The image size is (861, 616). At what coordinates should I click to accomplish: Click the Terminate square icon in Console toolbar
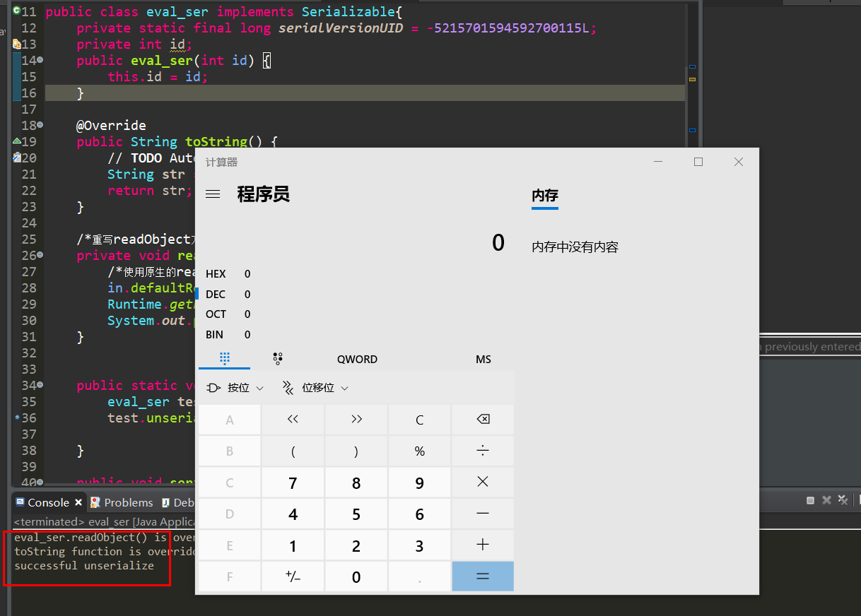[811, 500]
